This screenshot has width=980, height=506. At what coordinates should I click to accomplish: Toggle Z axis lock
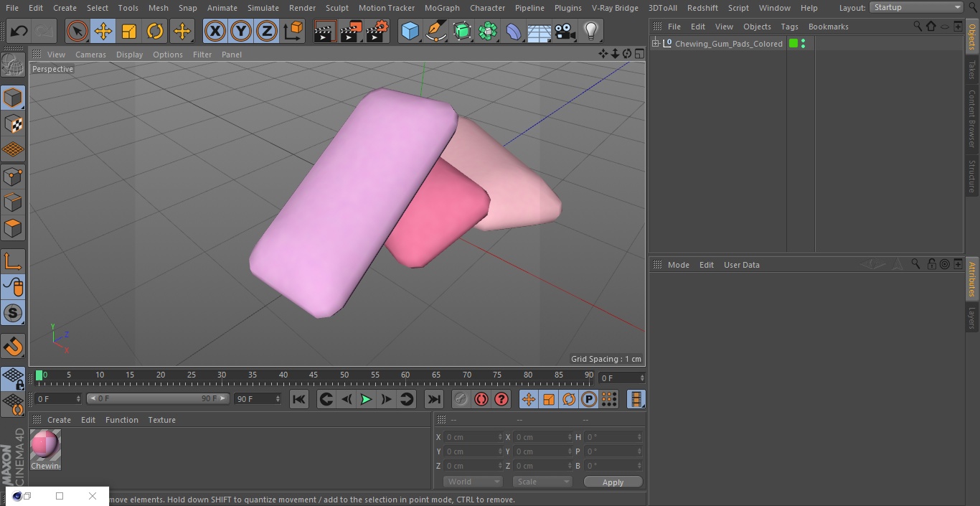coord(267,31)
